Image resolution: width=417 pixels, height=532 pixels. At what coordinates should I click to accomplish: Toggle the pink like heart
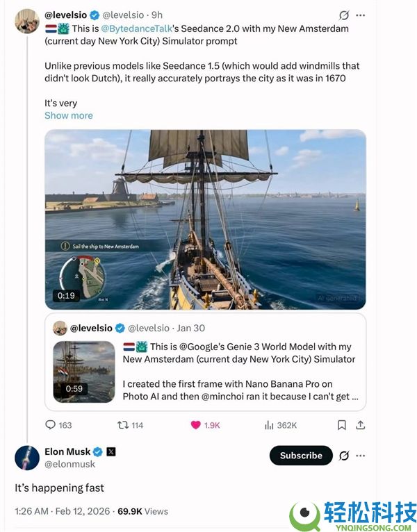(x=196, y=425)
